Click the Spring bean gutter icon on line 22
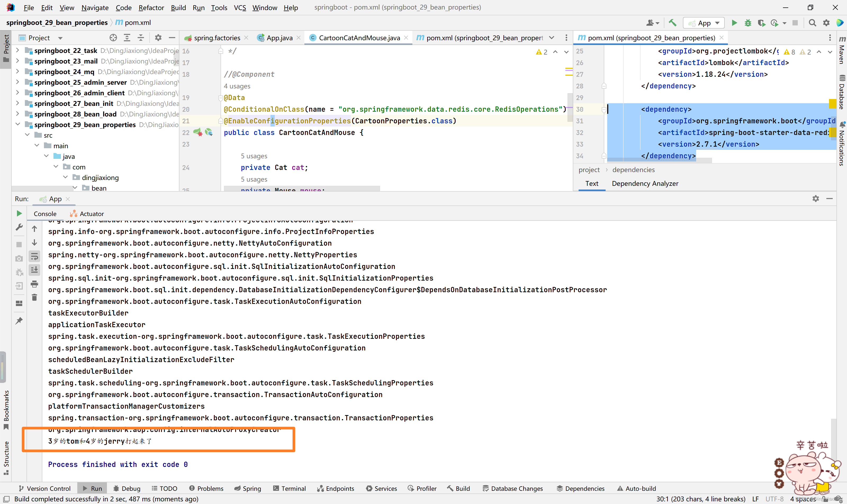The image size is (847, 504). pyautogui.click(x=198, y=132)
